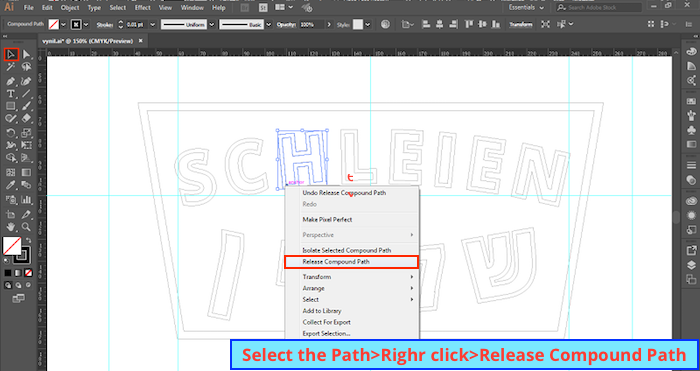The image size is (700, 371).
Task: Select the Column Graph tool
Action: [x=26, y=200]
